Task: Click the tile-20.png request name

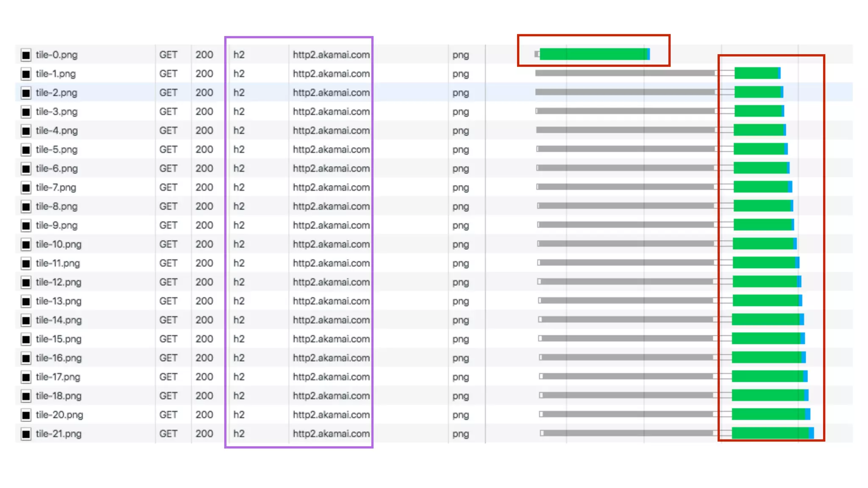Action: click(59, 415)
